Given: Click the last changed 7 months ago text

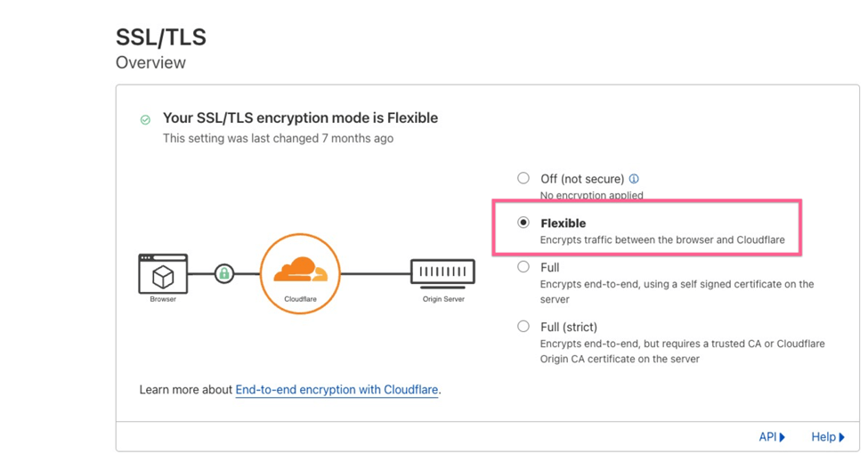Looking at the screenshot, I should coord(278,139).
